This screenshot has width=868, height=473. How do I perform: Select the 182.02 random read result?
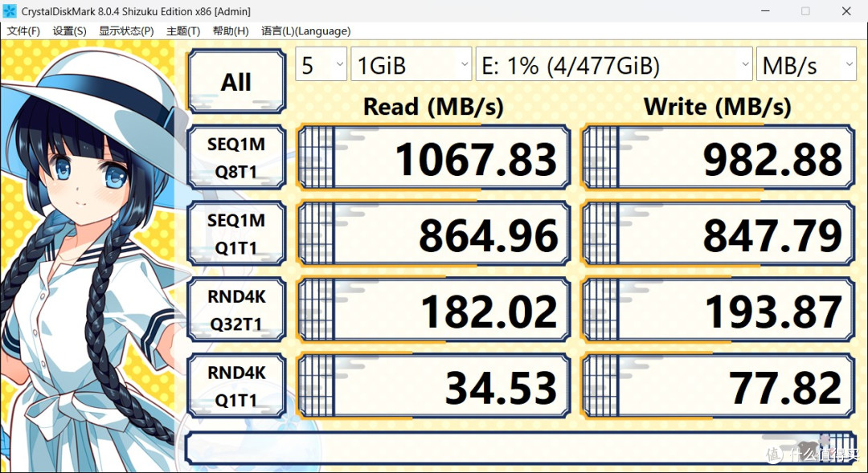point(435,310)
